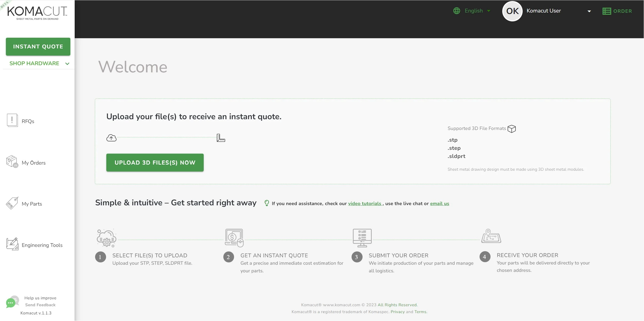Screen dimensions: 644x321
Task: Click the 3D cube file formats icon
Action: (511, 129)
